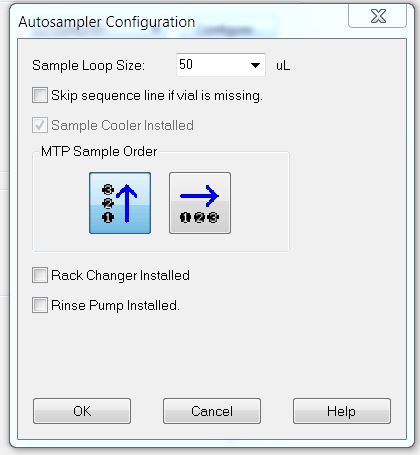
Task: Click the greyed Sample Cooler Installed checkbox
Action: pyautogui.click(x=40, y=125)
